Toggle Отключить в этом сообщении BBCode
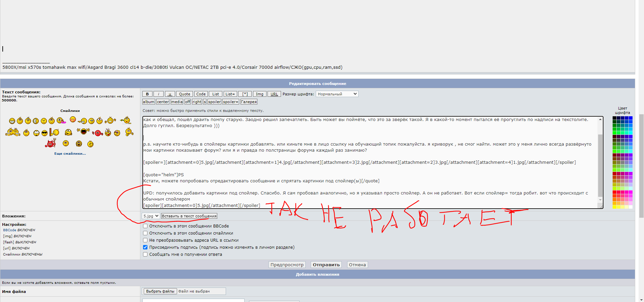Screen dimensions: 644x302 pos(145,226)
